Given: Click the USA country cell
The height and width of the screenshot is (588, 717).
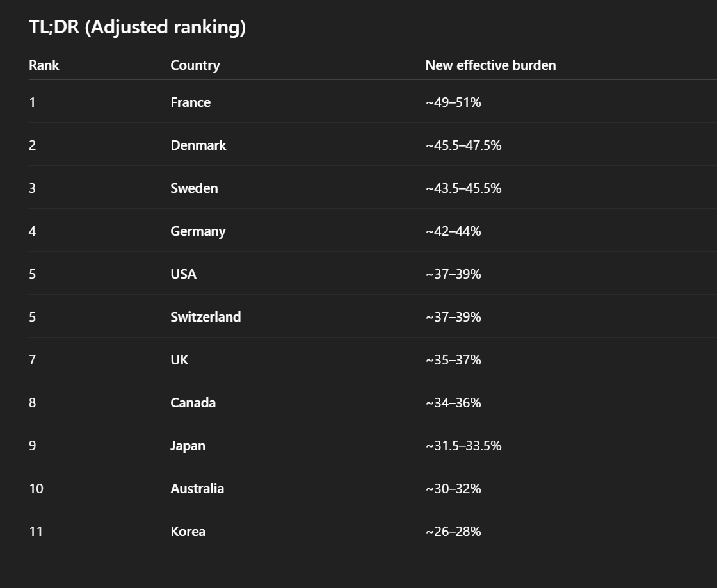Looking at the screenshot, I should tap(183, 274).
